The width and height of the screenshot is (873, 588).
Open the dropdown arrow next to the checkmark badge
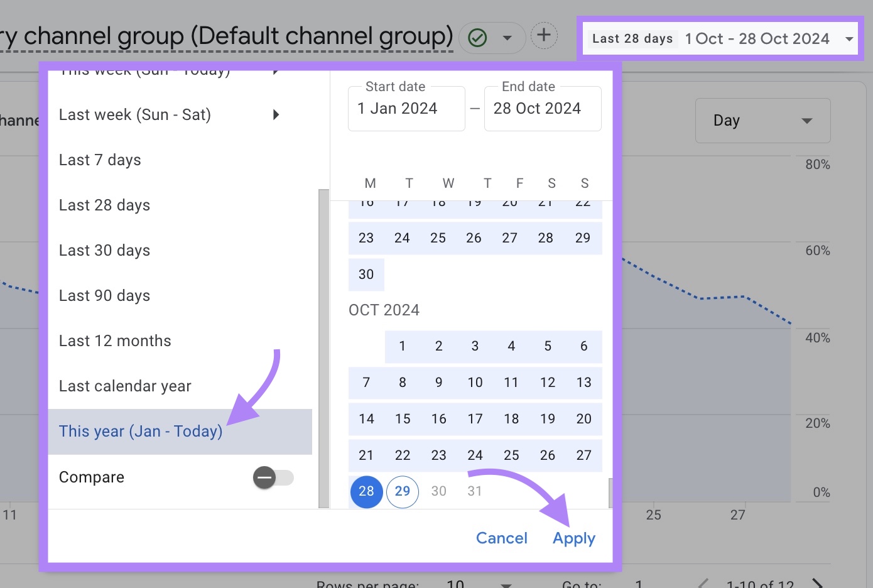click(507, 38)
